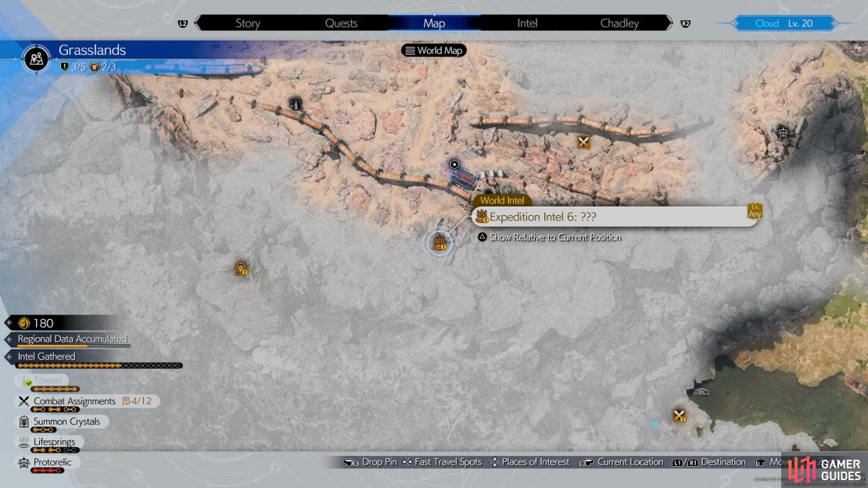Click the crossed swords Combat Assignments icon
868x488 pixels.
pyautogui.click(x=23, y=401)
